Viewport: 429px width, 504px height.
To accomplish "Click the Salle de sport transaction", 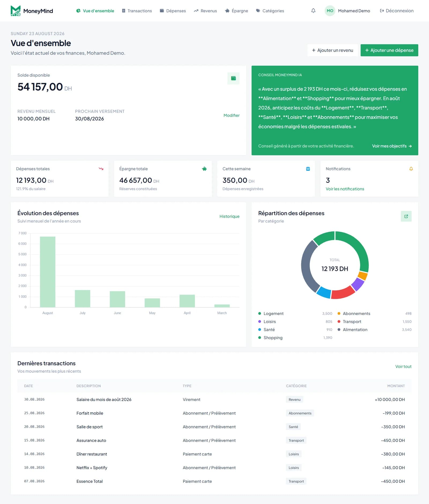I will [214, 427].
